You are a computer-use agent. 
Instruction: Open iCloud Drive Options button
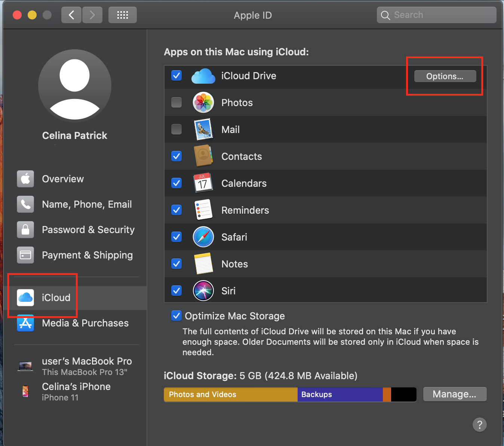point(445,76)
